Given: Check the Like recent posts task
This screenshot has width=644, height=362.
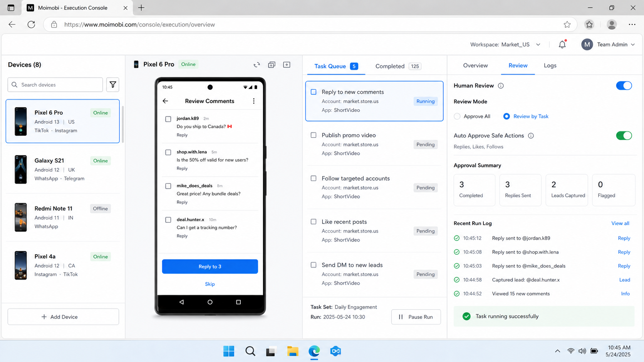Looking at the screenshot, I should click(314, 222).
